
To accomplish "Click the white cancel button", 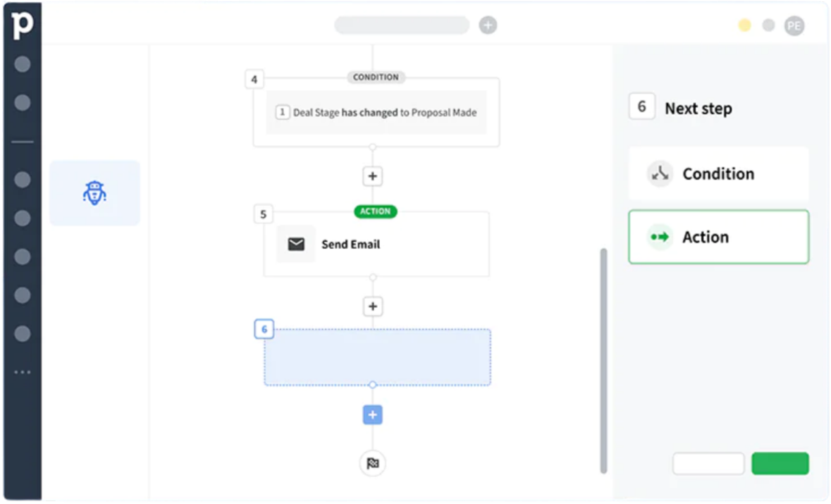I will (x=708, y=464).
